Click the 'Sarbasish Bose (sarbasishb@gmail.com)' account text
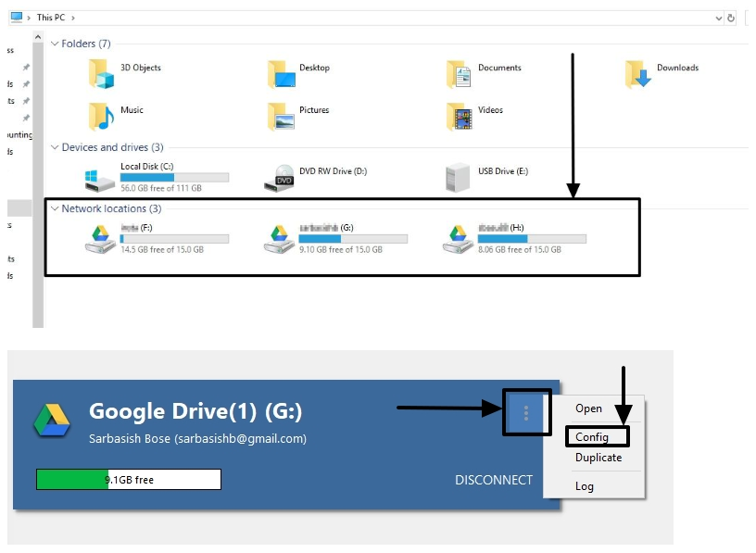Screen dimensions: 756x553 [x=197, y=438]
